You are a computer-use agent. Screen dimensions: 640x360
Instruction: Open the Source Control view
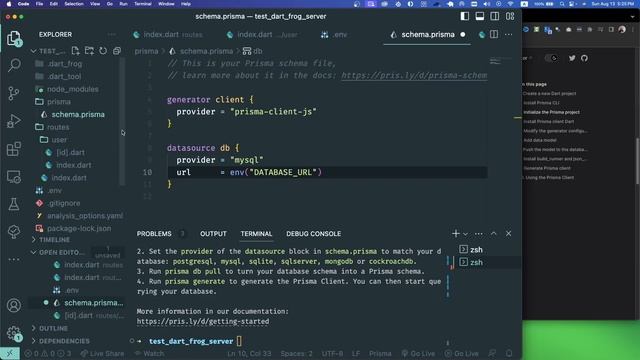[x=14, y=93]
